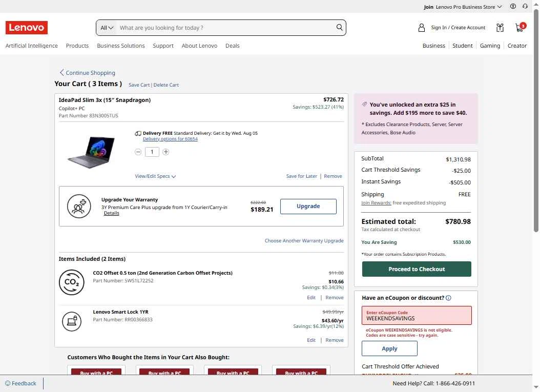Click the warranty Upgrade button

[x=308, y=207]
